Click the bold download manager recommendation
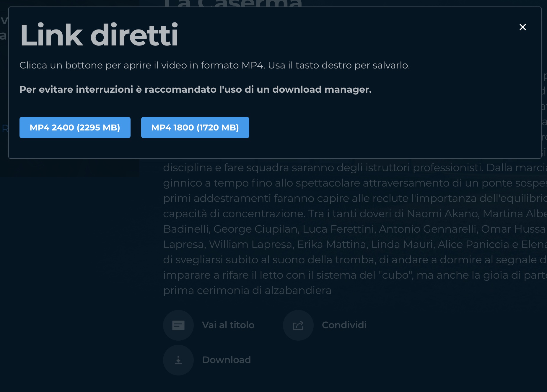 click(x=195, y=89)
